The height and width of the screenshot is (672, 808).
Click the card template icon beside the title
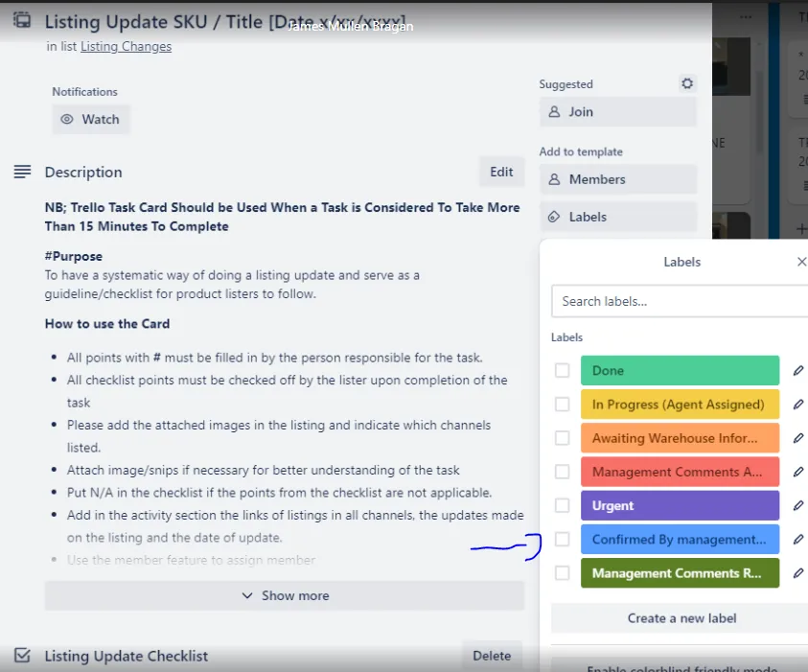click(x=22, y=21)
